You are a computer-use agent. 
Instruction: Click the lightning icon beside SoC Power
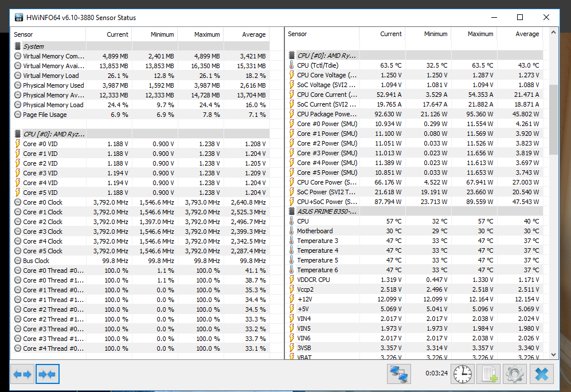pos(291,192)
